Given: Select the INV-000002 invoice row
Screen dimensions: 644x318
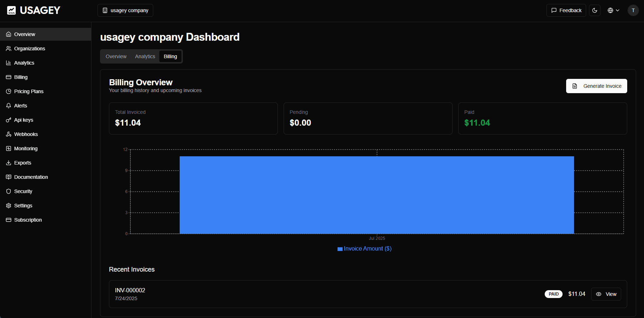Looking at the screenshot, I should (321, 294).
